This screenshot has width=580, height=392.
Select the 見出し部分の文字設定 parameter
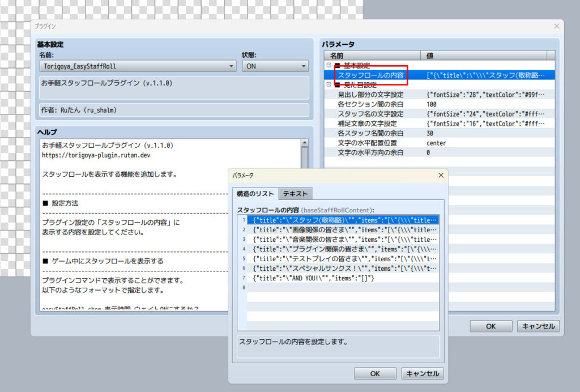click(x=370, y=95)
